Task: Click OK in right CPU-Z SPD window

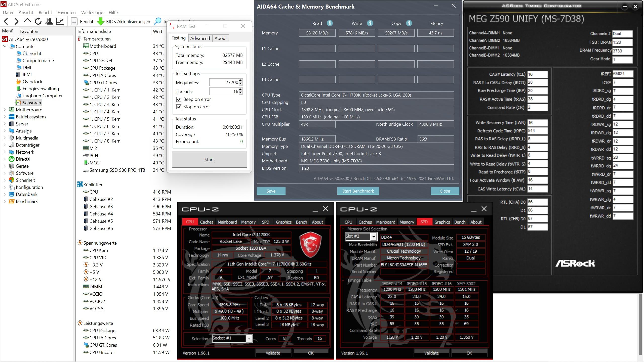Action: tap(469, 353)
